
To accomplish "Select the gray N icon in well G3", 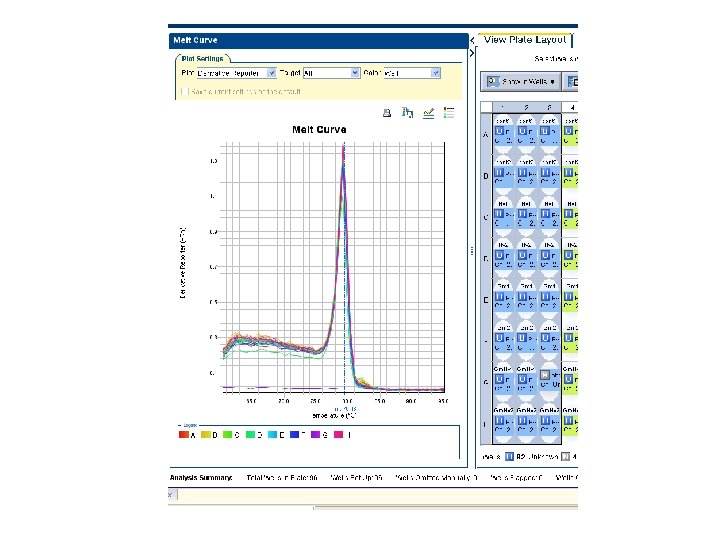I will tap(545, 375).
